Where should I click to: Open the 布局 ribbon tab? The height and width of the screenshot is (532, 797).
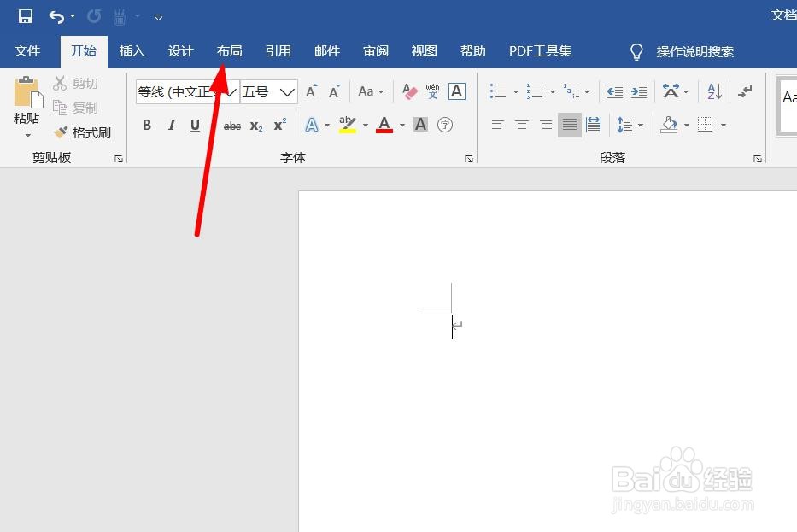point(229,50)
